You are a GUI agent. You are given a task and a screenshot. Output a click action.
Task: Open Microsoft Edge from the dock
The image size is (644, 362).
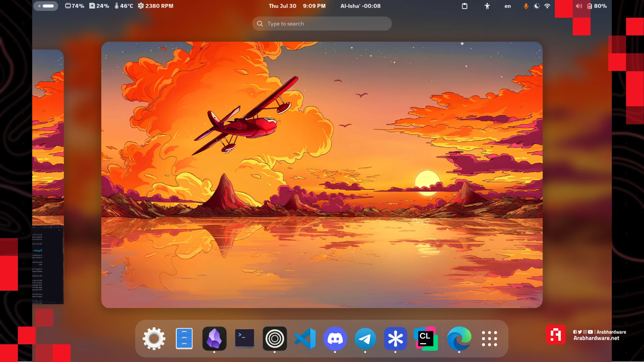pyautogui.click(x=459, y=339)
